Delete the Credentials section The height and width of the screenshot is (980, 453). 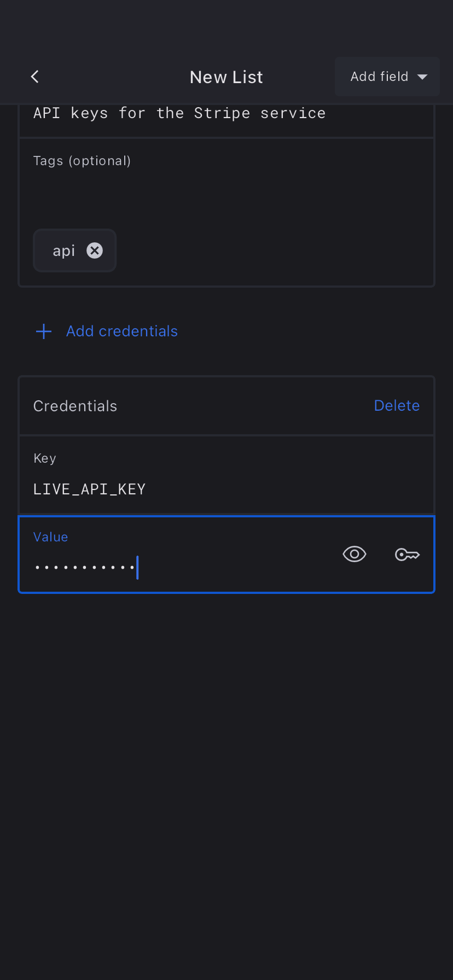pos(397,406)
